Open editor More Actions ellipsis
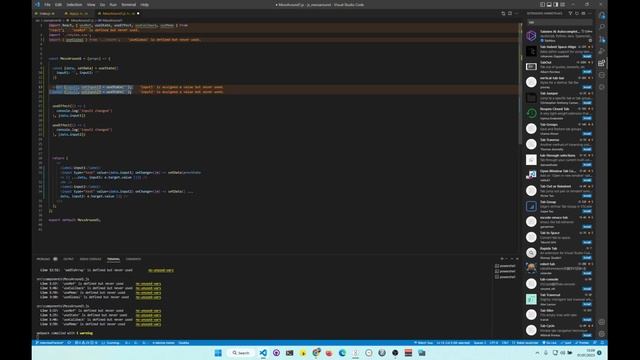640x360 pixels. [516, 13]
